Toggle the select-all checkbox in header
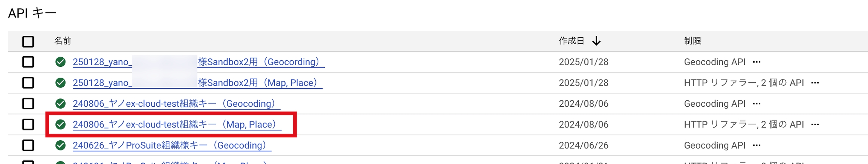 (x=28, y=41)
